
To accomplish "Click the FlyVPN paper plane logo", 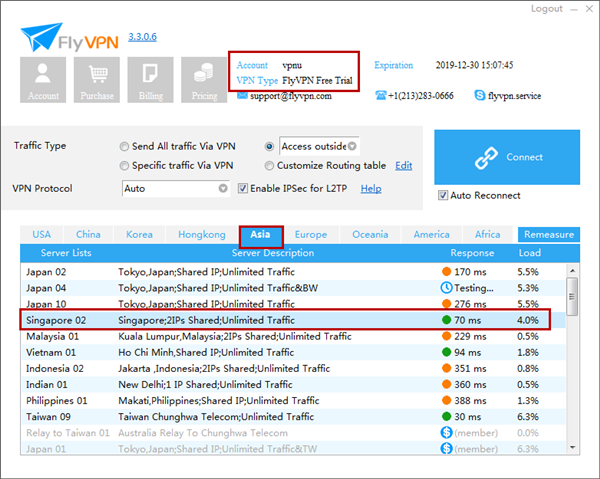I will (41, 37).
